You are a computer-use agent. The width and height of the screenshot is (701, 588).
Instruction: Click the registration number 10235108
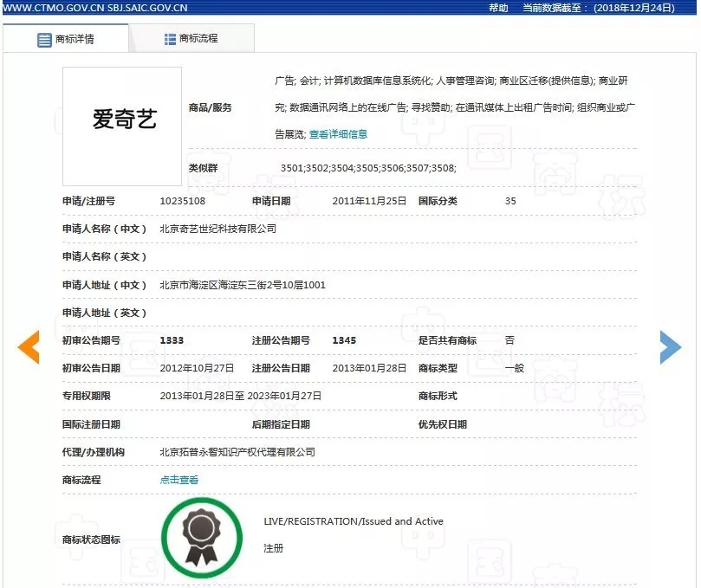coord(180,200)
